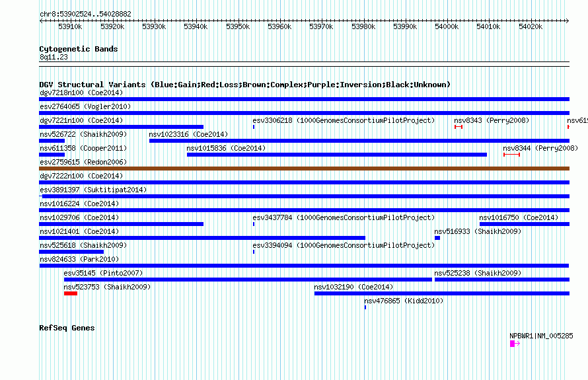This screenshot has height=380, width=588.
Task: Click the small blue nsv516933 gain bar
Action: coord(437,238)
